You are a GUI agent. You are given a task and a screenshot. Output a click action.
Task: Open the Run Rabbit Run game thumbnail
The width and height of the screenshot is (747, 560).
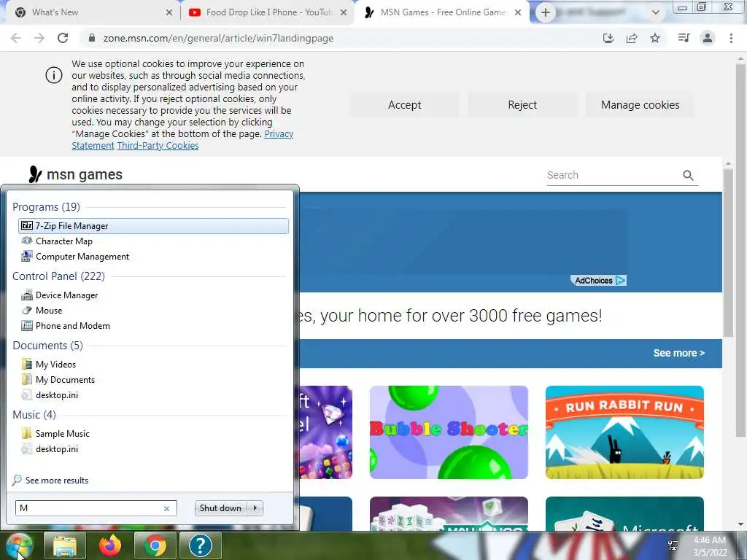pos(624,432)
